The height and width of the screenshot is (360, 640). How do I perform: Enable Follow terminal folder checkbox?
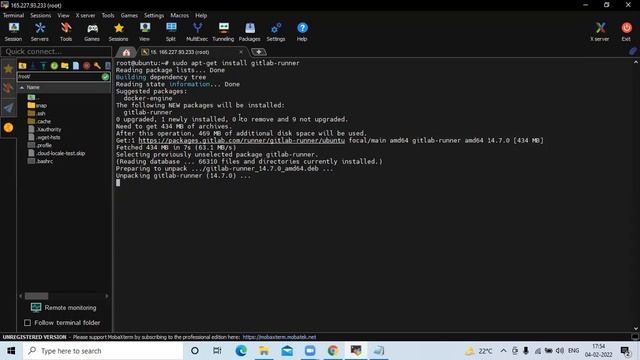coord(27,323)
